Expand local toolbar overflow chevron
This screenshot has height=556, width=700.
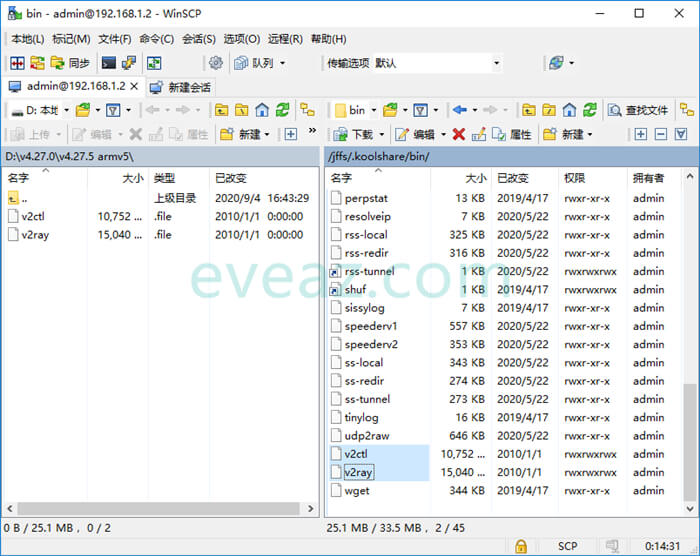point(312,131)
